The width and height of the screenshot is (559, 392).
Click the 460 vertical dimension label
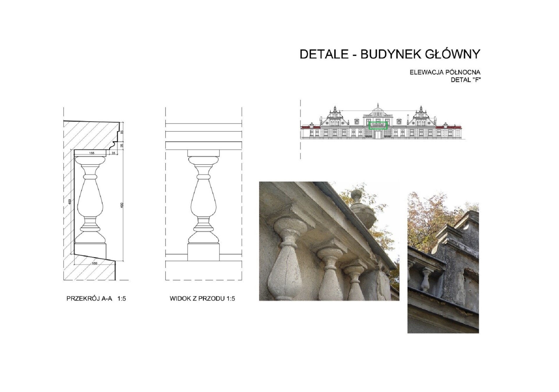click(x=70, y=202)
